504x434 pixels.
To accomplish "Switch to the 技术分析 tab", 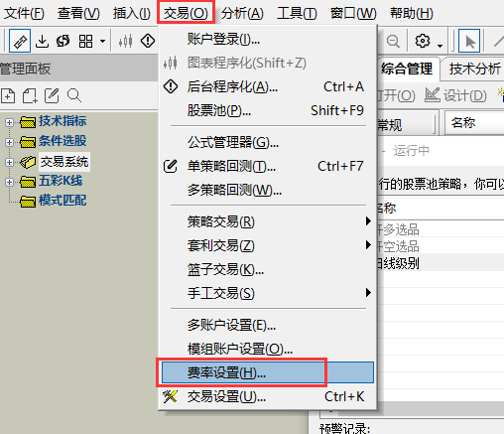I will point(473,69).
